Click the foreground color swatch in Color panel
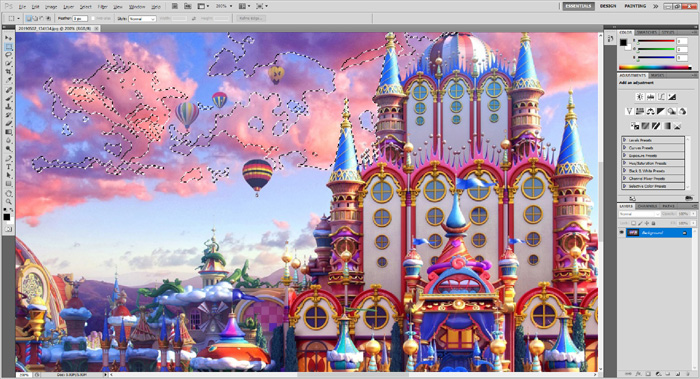700x379 pixels. pyautogui.click(x=623, y=42)
